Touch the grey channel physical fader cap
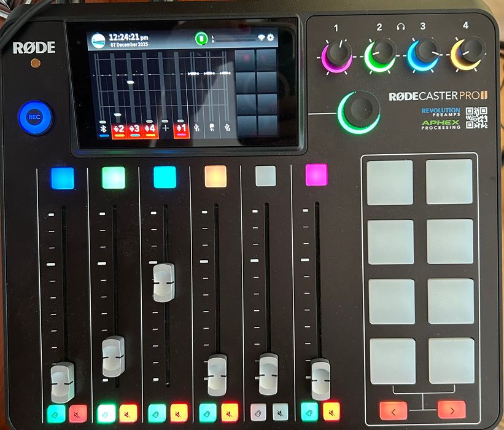 [x=268, y=374]
